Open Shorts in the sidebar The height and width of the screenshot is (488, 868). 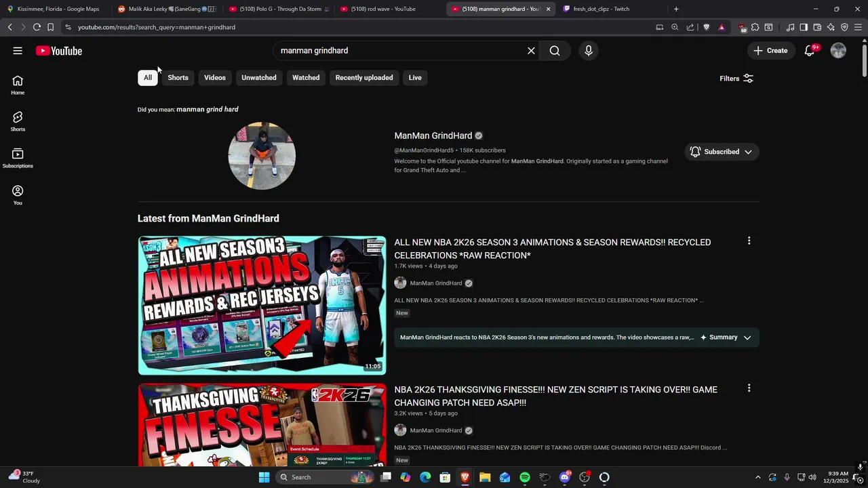coord(18,122)
